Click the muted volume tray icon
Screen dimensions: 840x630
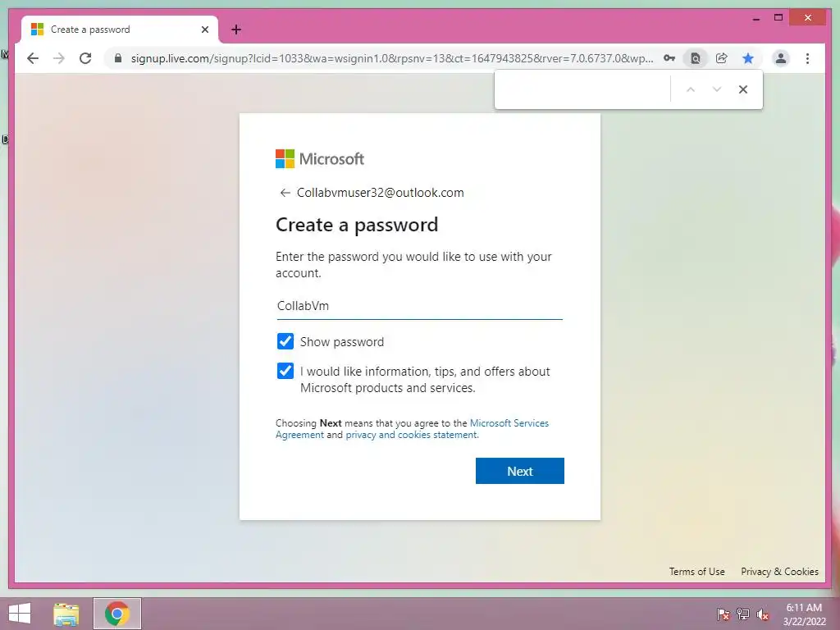(763, 614)
